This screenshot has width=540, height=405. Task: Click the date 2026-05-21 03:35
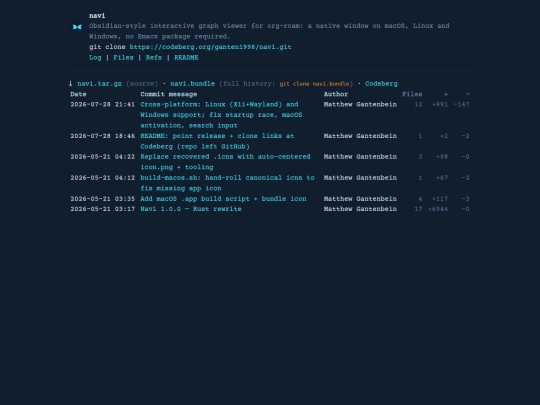point(103,199)
